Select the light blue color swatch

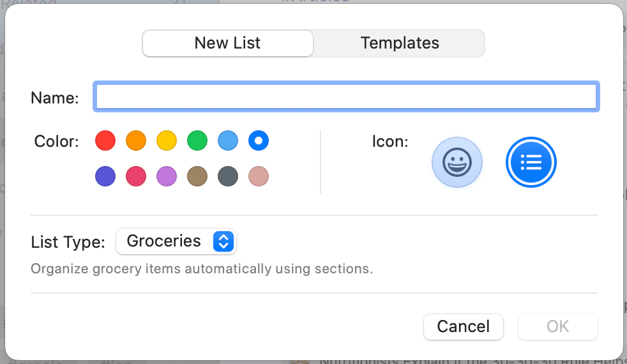point(228,140)
